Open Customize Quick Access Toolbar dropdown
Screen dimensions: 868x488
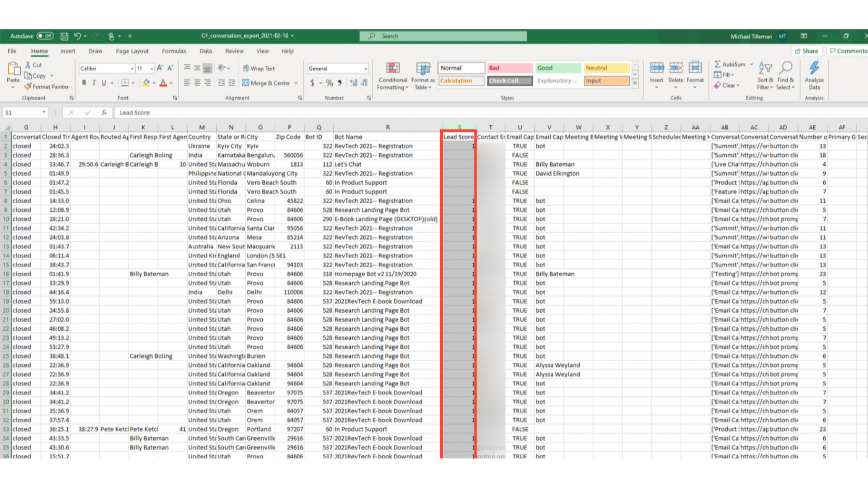130,36
